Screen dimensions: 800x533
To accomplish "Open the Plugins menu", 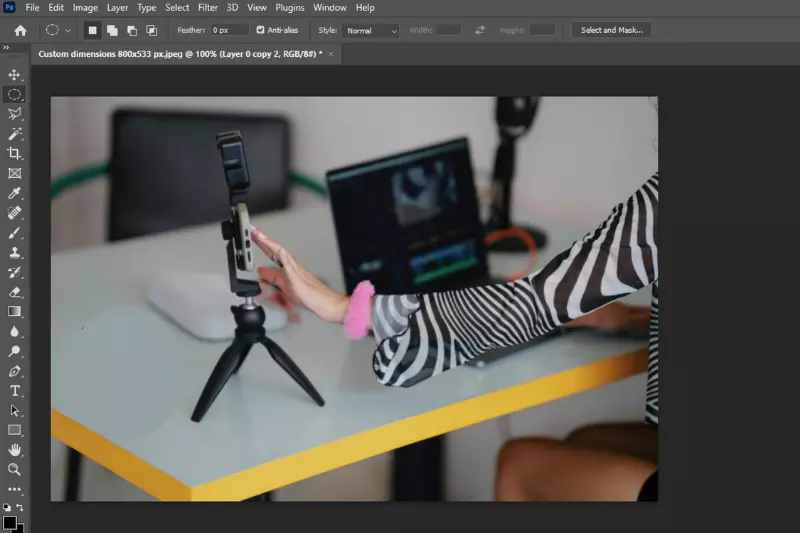I will (290, 8).
